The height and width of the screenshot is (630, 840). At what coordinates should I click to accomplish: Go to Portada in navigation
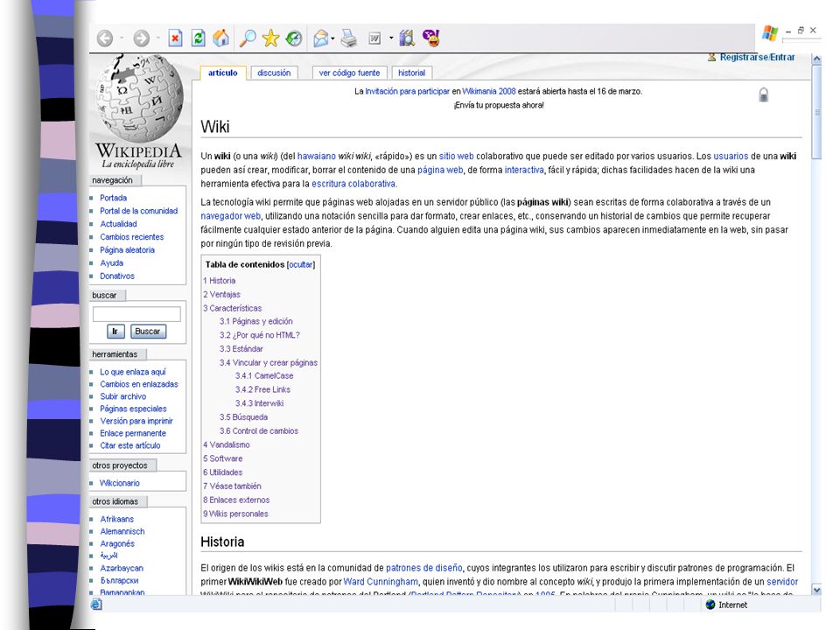(x=114, y=198)
